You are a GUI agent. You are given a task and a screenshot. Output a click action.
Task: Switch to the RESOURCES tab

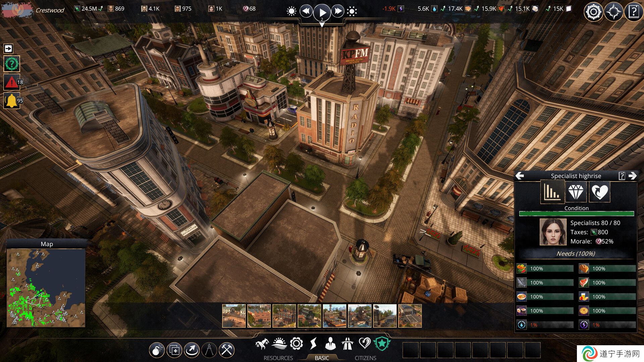[x=278, y=358]
